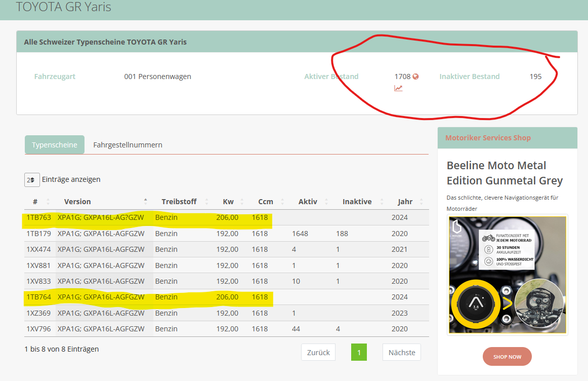Image resolution: width=588 pixels, height=381 pixels.
Task: Switch to Fahrgestellnummern tab
Action: (128, 145)
